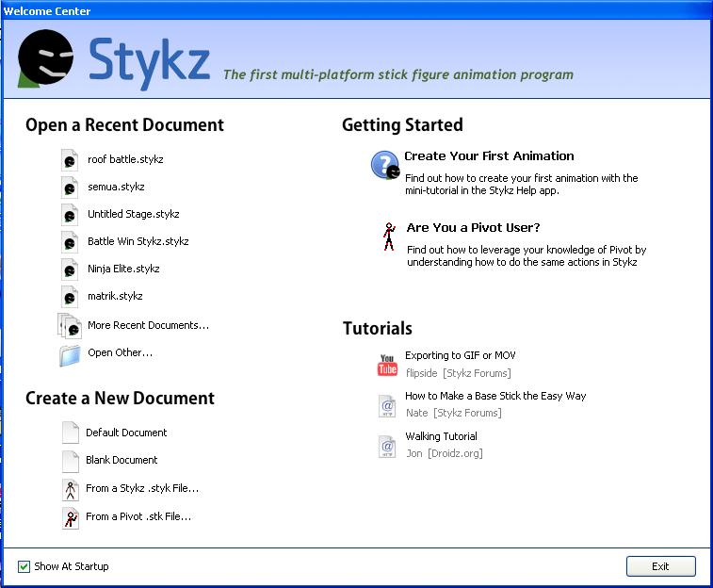This screenshot has height=588, width=713.
Task: Create a Blank Document
Action: point(122,460)
